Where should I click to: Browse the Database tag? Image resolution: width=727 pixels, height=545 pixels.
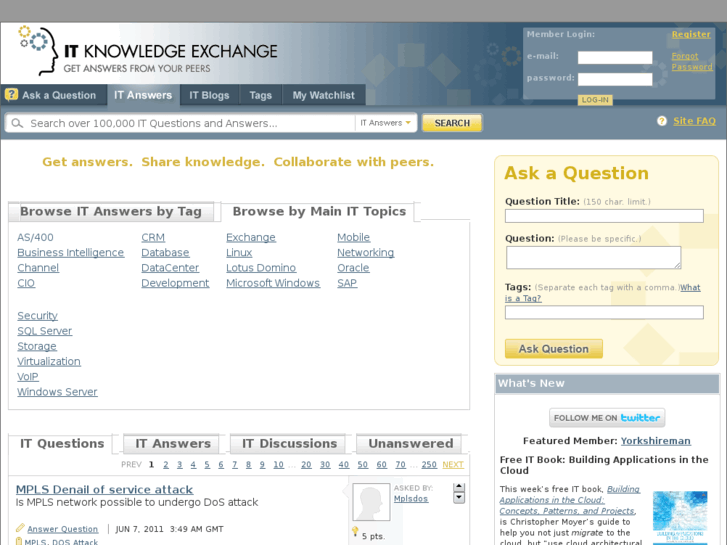[165, 253]
